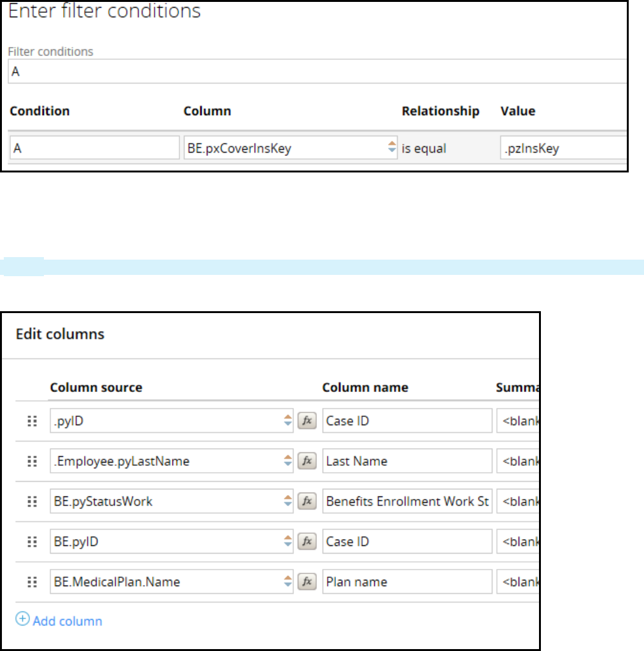
Task: Click the fx button for .pyID row
Action: [x=307, y=421]
